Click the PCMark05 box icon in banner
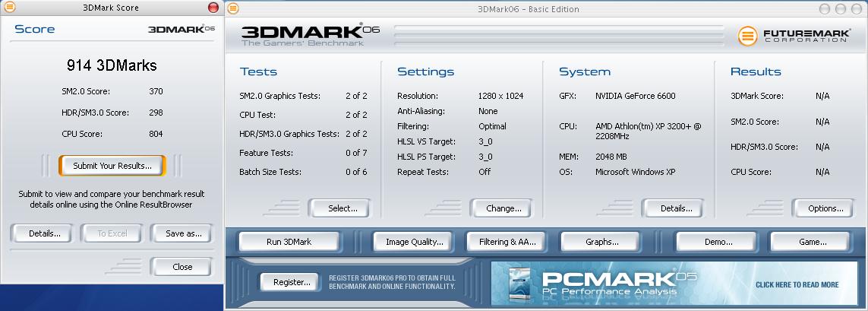 pos(519,284)
